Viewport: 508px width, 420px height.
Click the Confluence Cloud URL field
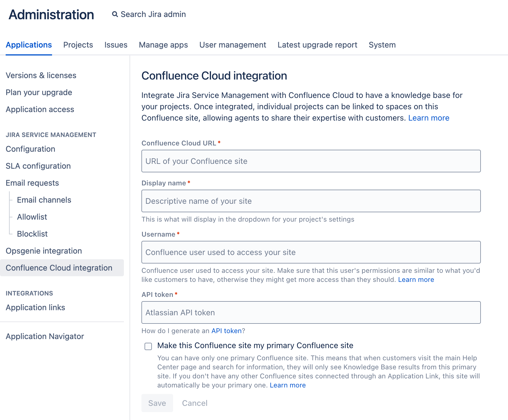tap(311, 161)
